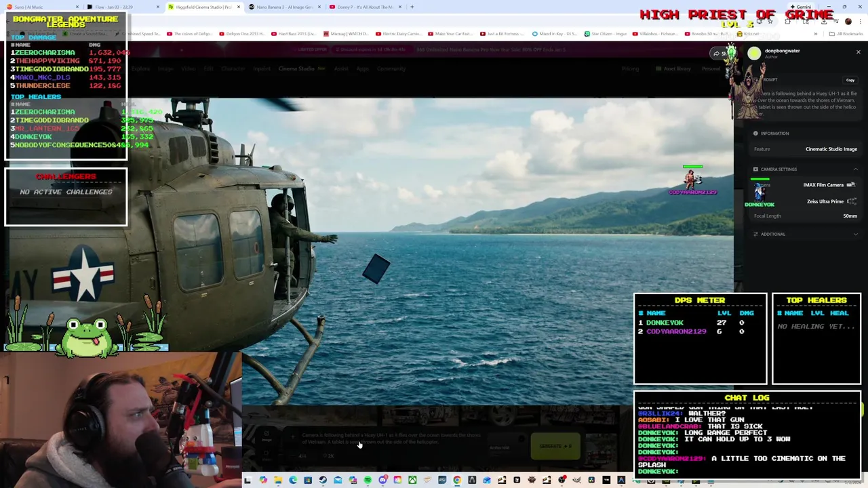Viewport: 868px width, 488px height.
Task: Open the Asset library
Action: [x=673, y=68]
